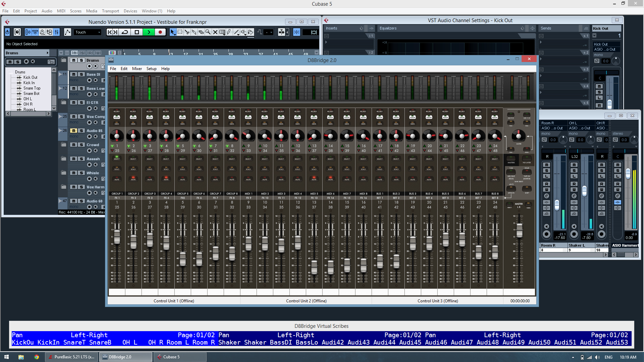Select the Object Selection arrow tool
Viewport: 644px width, 362px height.
(x=173, y=32)
